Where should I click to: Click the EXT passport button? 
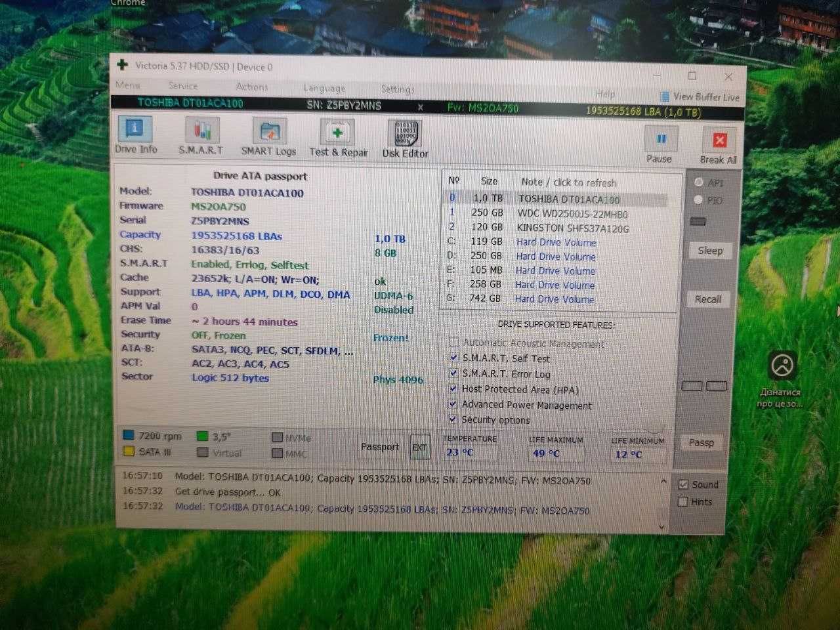click(x=419, y=448)
